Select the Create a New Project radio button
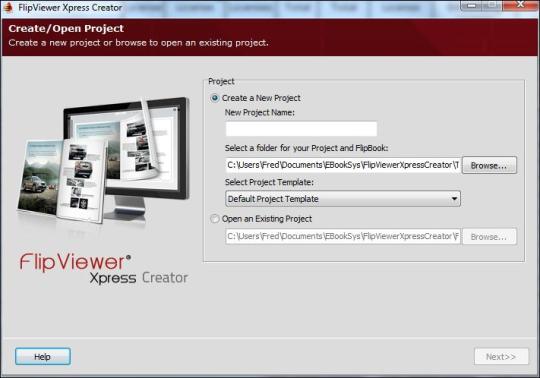 [x=215, y=98]
